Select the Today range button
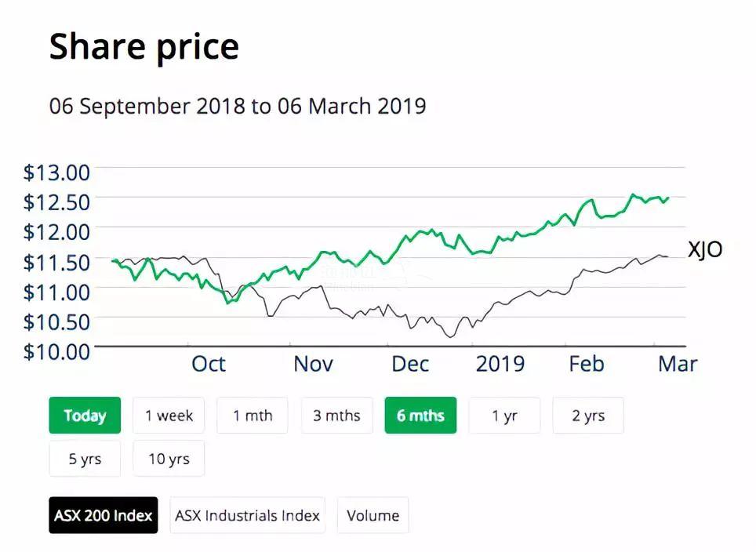 tap(85, 416)
